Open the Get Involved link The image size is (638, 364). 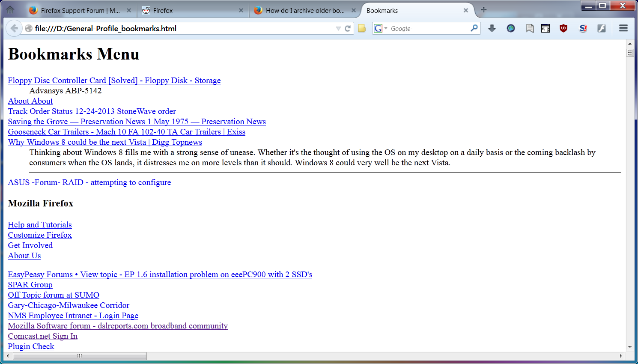30,245
